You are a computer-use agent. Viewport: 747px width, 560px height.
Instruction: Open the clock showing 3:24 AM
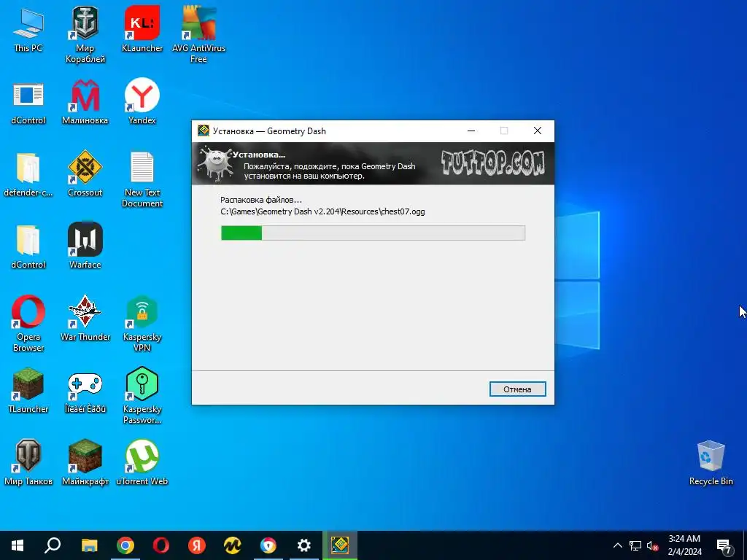click(684, 545)
